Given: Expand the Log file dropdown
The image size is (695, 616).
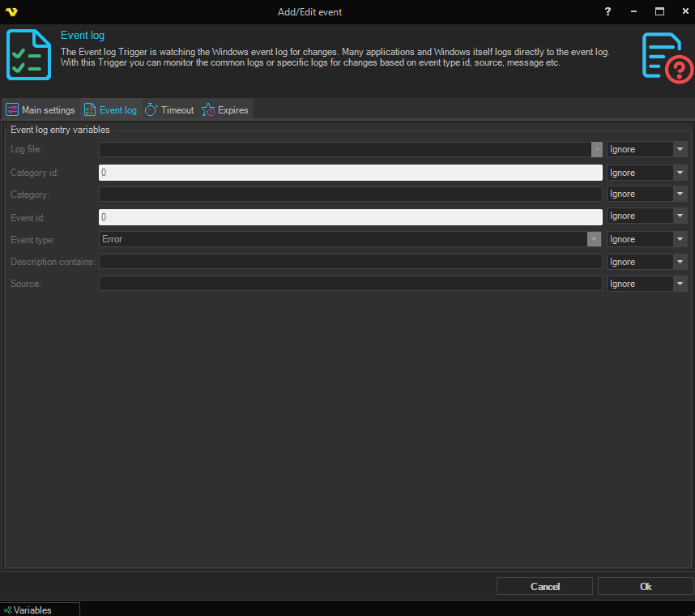Looking at the screenshot, I should (x=596, y=150).
